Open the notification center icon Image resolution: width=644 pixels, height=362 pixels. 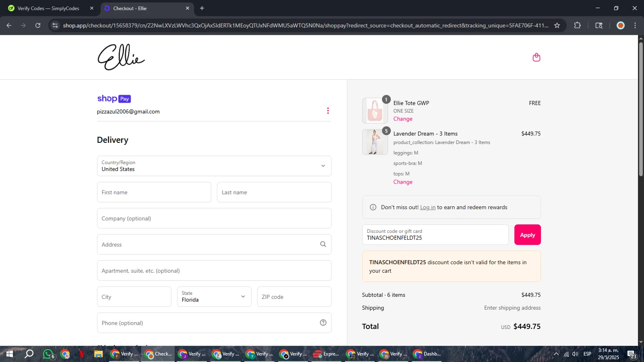point(632,354)
